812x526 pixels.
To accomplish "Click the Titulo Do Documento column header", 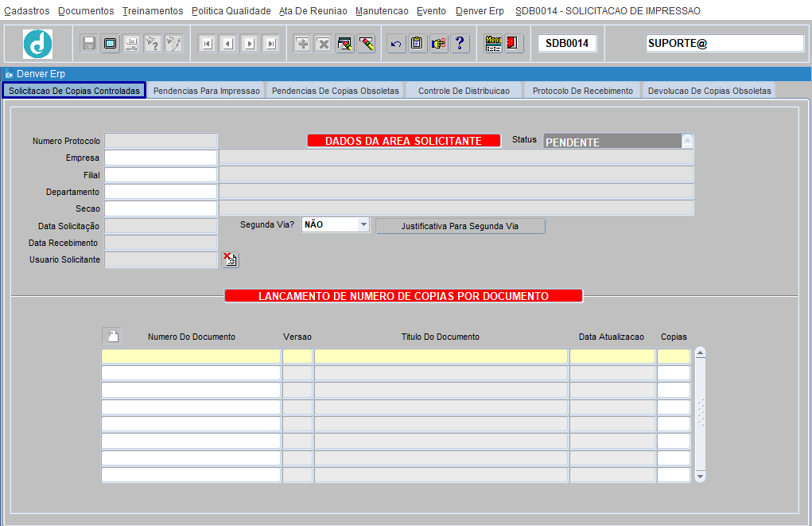I will pyautogui.click(x=440, y=337).
